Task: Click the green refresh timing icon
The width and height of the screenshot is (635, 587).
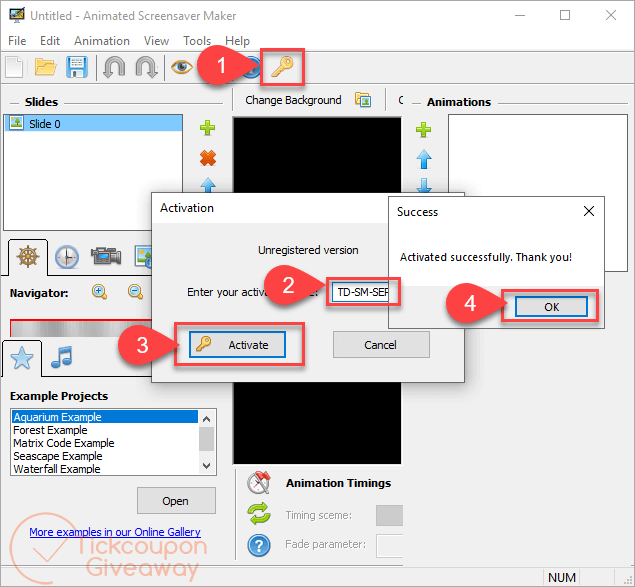Action: pyautogui.click(x=259, y=513)
